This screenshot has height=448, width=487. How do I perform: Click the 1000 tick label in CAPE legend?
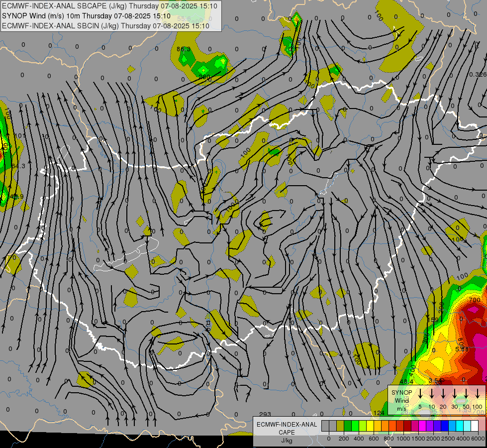(403, 439)
